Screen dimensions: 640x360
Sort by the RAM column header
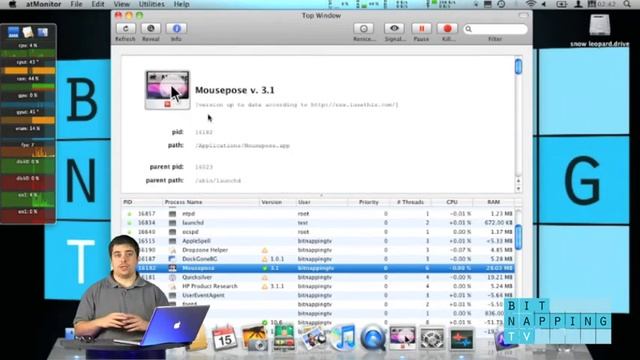493,202
